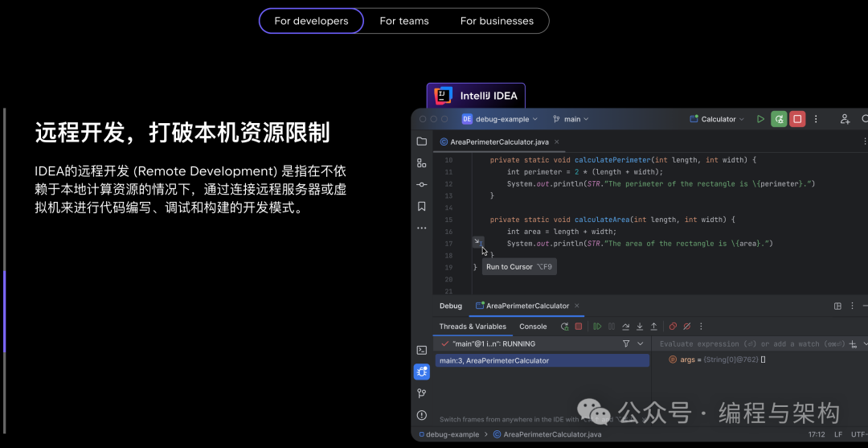Click the add watch icon
Viewport: 868px width, 448px height.
pyautogui.click(x=853, y=344)
